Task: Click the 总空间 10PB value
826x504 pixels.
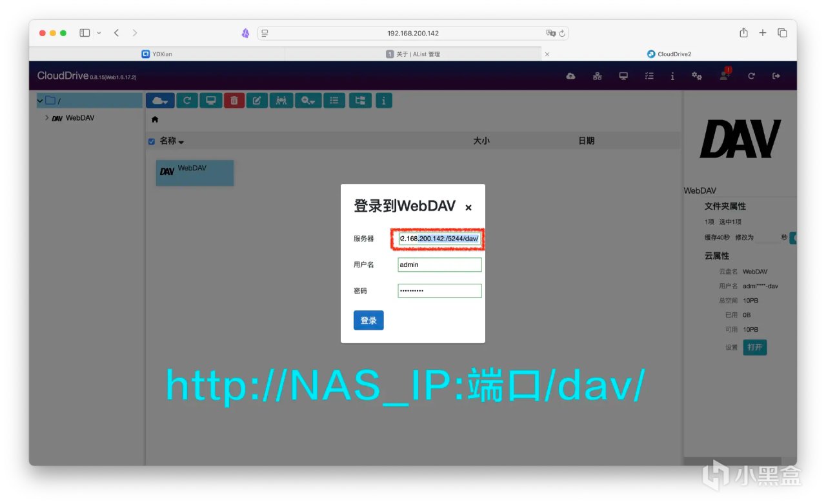Action: 750,301
